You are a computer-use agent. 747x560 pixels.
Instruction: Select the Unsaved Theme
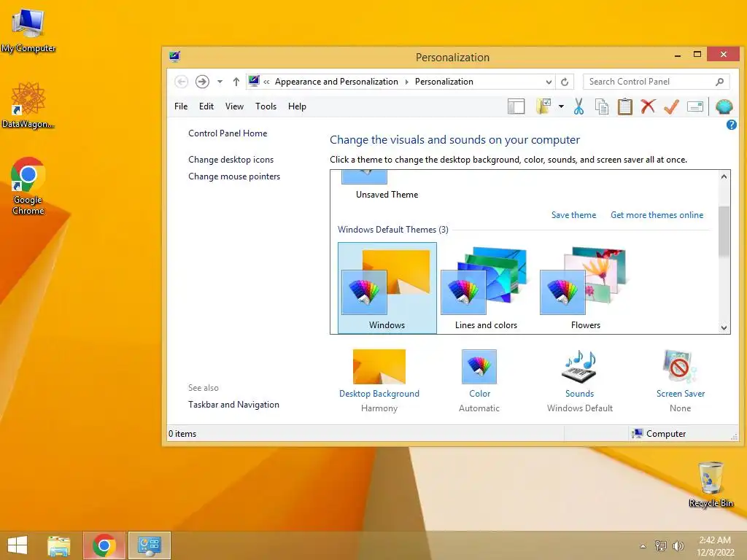387,186
